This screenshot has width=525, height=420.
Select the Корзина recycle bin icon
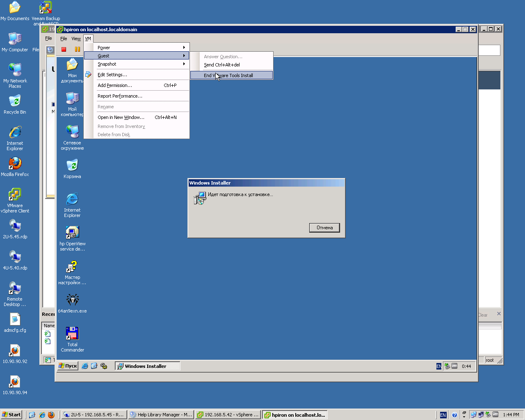pos(72,169)
